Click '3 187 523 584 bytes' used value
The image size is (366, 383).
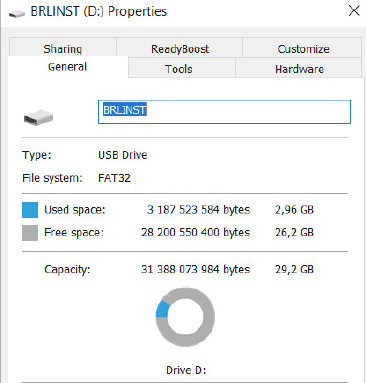[x=198, y=210]
